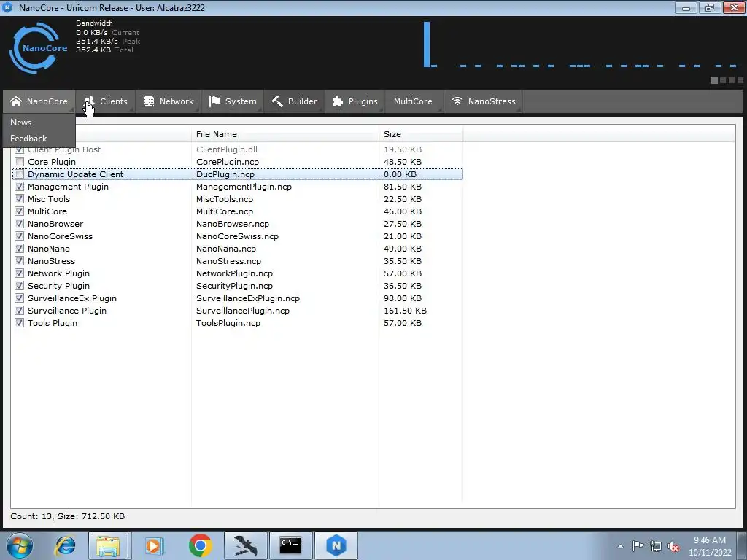Screen dimensions: 747x560
Task: Expand the Network dropdown menu
Action: pyautogui.click(x=169, y=101)
